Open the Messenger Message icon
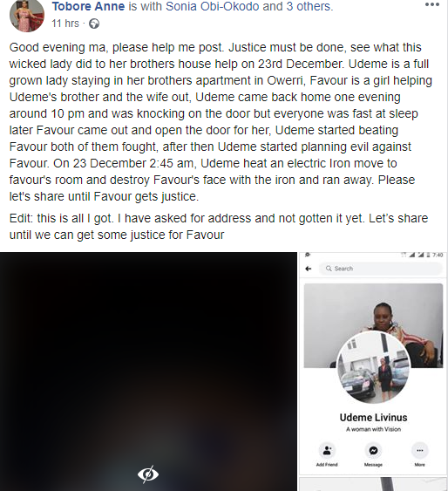This screenshot has height=491, width=448. pos(373,451)
